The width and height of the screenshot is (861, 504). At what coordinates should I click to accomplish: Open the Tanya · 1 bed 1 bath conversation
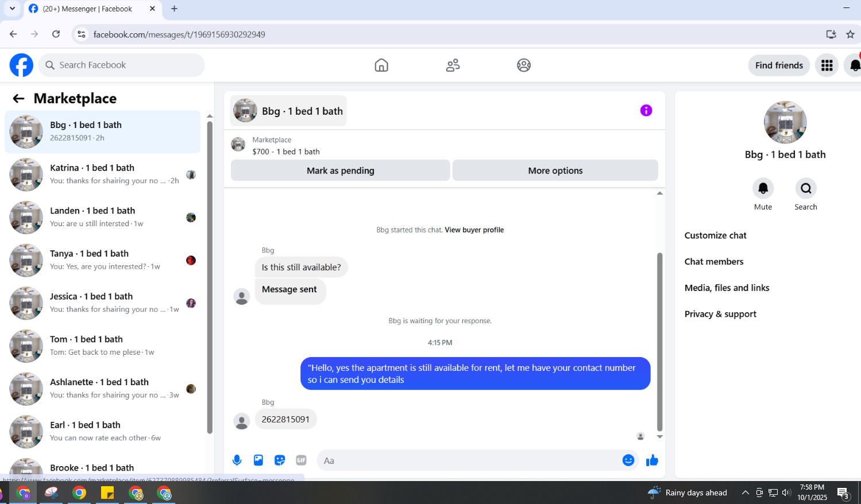[102, 260]
